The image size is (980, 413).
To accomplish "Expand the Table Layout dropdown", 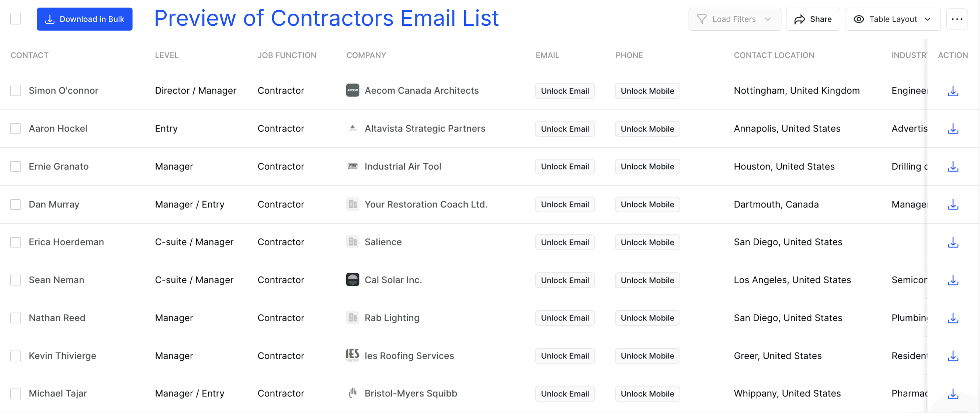I will pyautogui.click(x=893, y=19).
